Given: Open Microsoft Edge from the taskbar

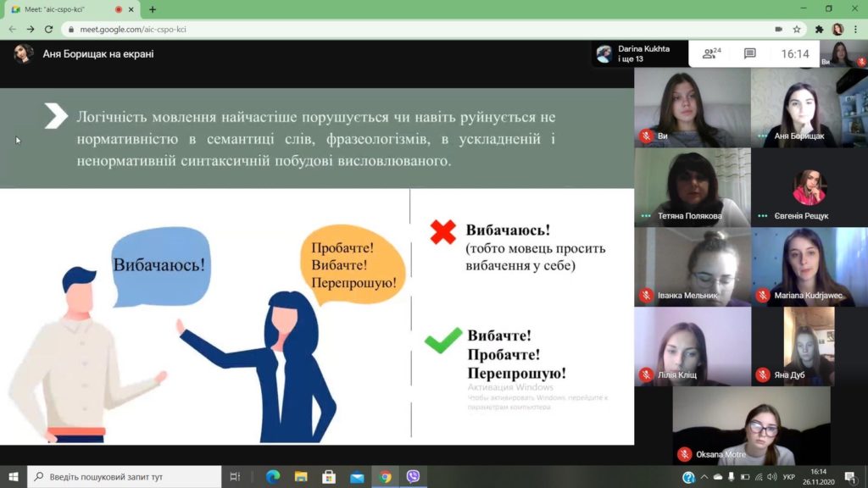Looking at the screenshot, I should coord(273,476).
